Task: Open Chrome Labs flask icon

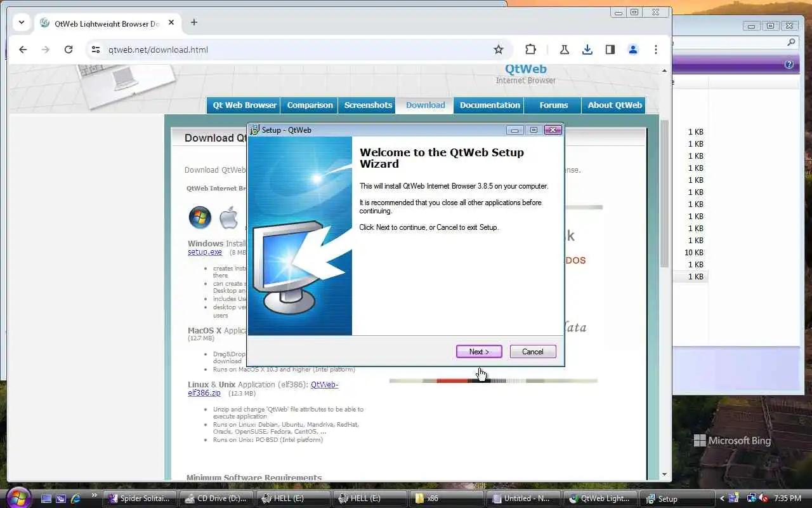Action: pyautogui.click(x=564, y=50)
